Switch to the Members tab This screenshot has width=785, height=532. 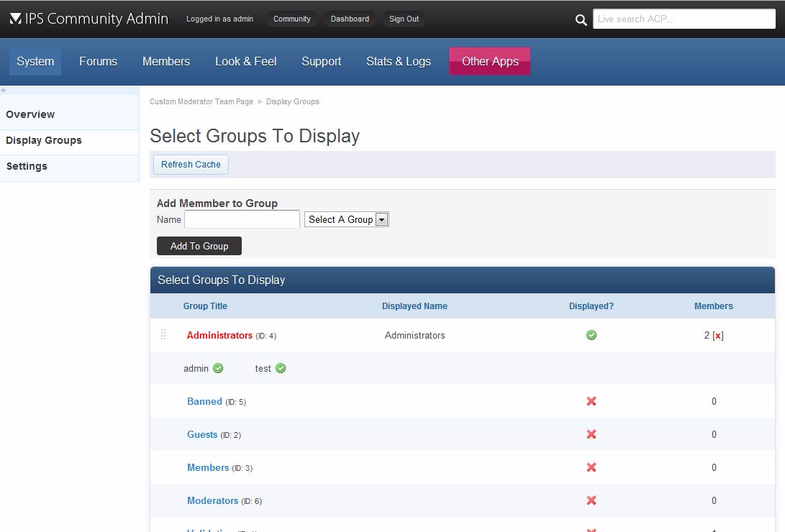coord(166,62)
